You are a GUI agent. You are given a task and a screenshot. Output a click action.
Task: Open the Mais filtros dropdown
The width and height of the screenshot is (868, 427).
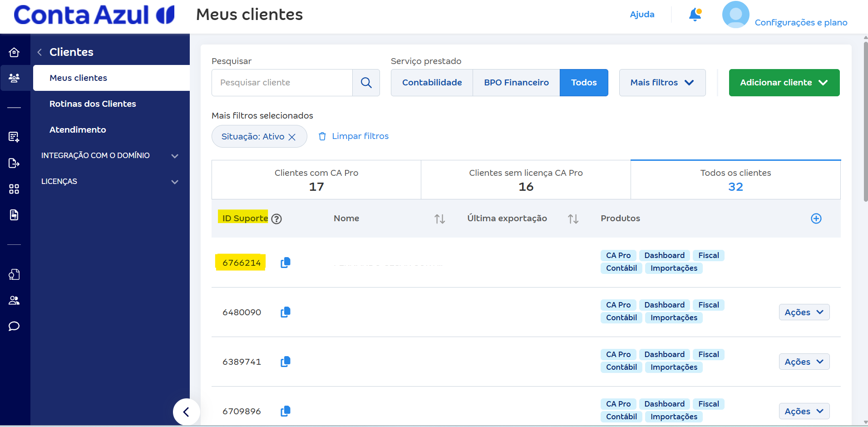click(x=662, y=83)
